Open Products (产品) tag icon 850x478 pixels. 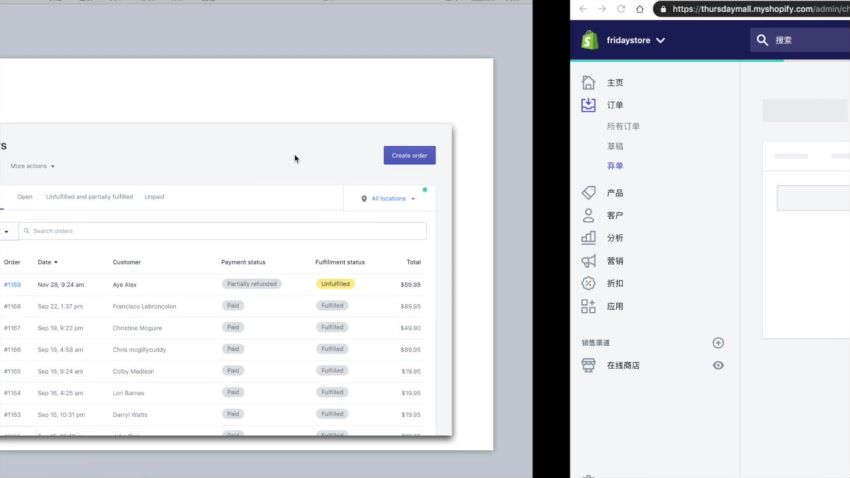click(x=588, y=192)
